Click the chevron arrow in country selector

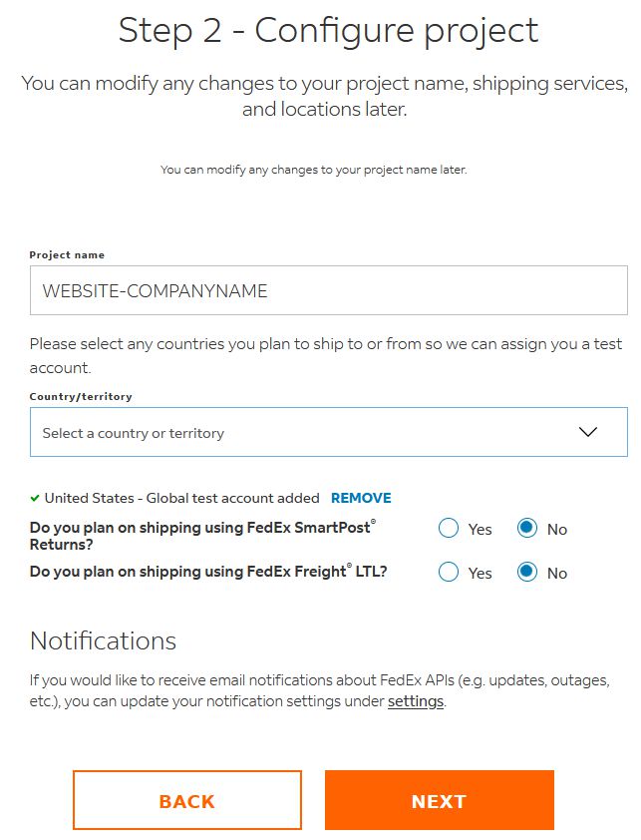click(x=588, y=432)
